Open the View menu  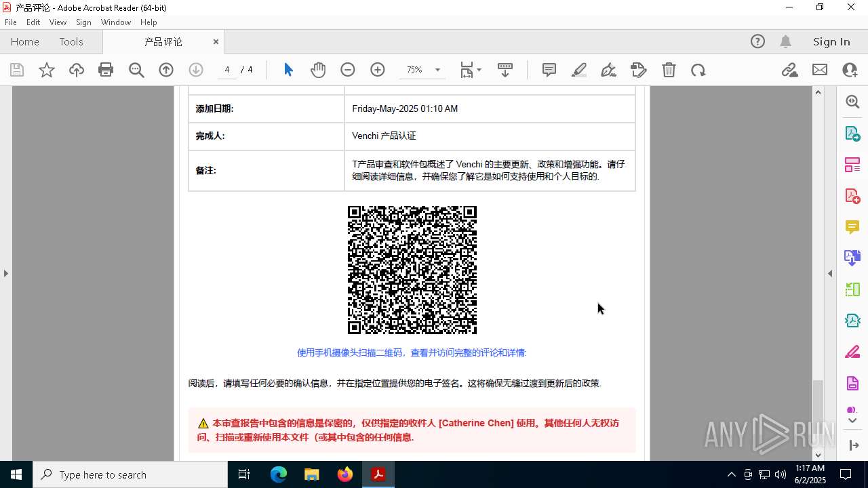coord(58,22)
